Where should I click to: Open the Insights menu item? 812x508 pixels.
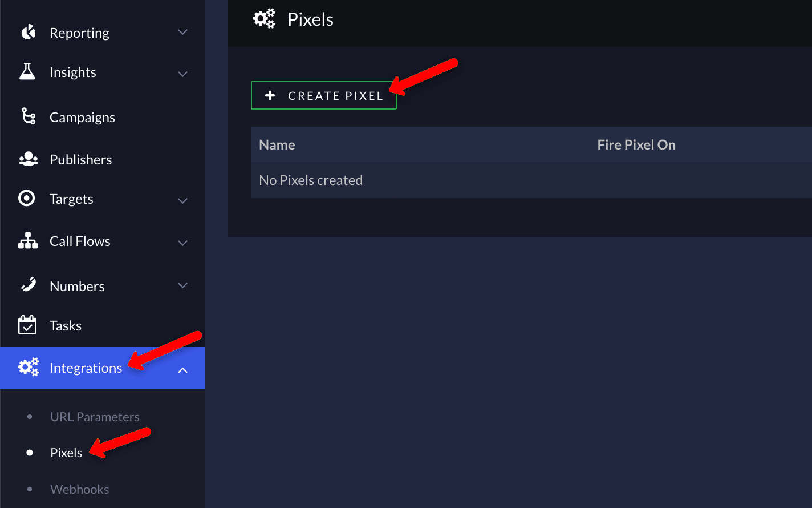pos(103,72)
